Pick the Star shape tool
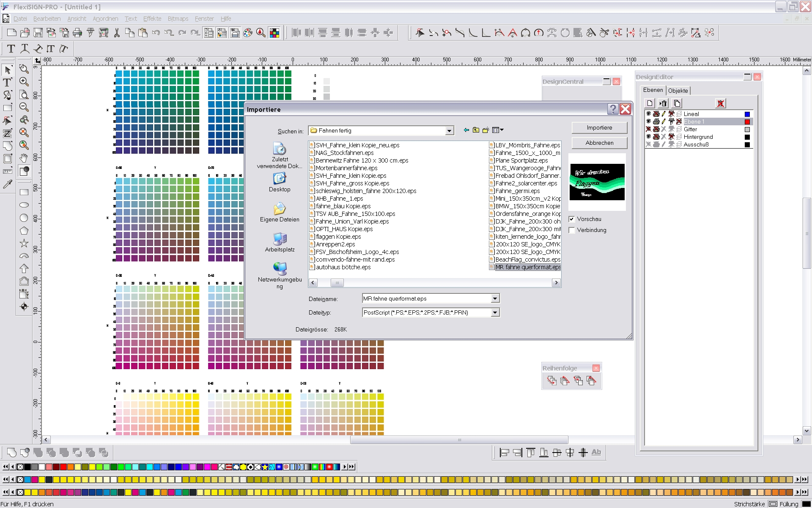 point(24,243)
